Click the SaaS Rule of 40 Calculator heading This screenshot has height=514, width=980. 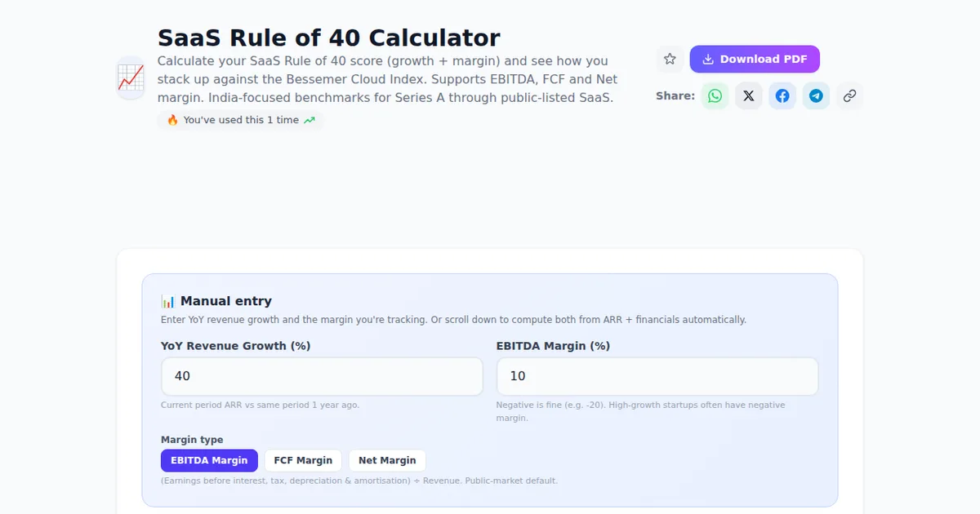click(328, 38)
